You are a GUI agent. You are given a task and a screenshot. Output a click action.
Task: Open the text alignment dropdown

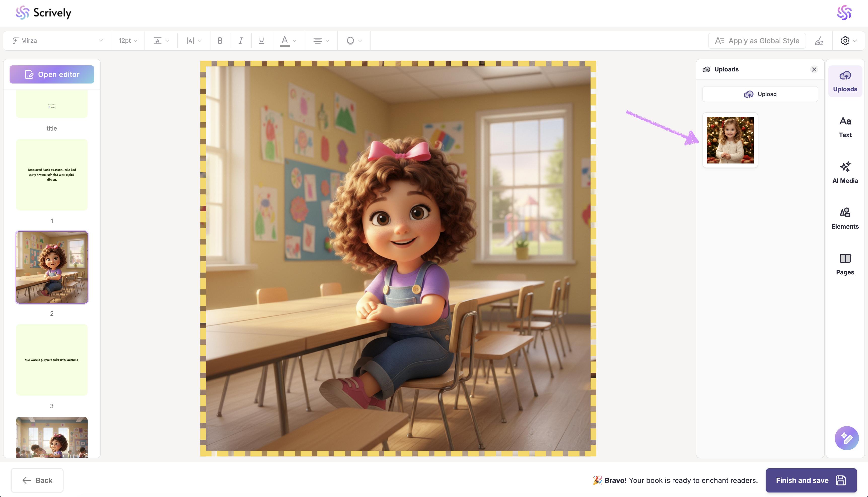pyautogui.click(x=321, y=41)
